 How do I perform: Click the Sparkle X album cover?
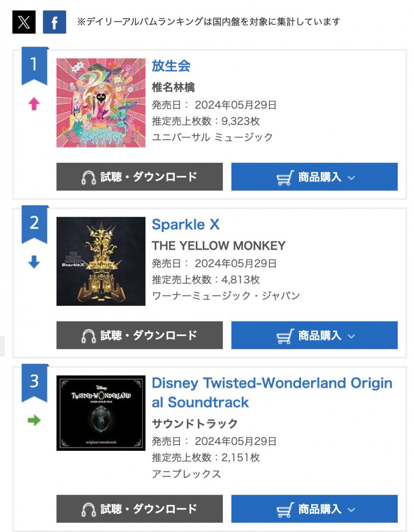pos(101,261)
